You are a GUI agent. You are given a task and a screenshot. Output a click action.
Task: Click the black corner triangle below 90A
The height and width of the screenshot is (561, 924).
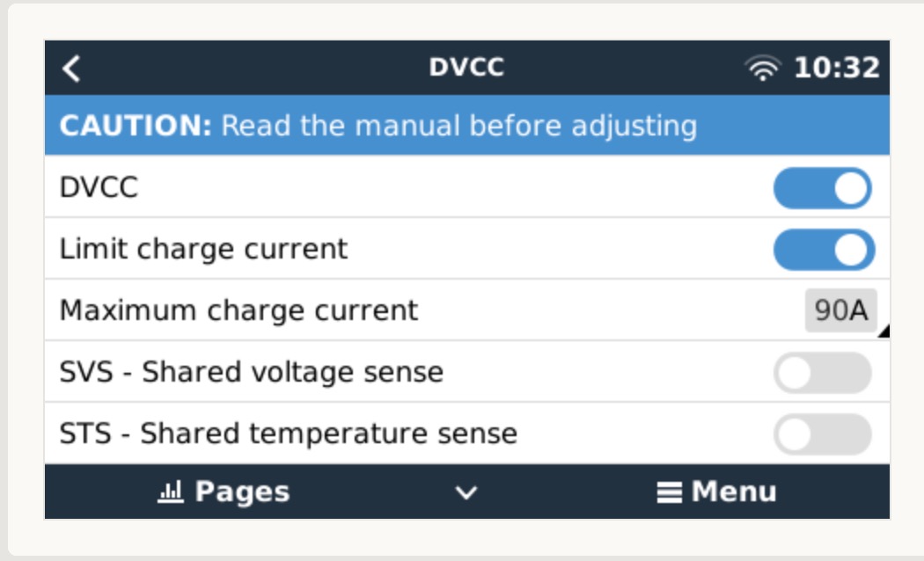[x=883, y=331]
